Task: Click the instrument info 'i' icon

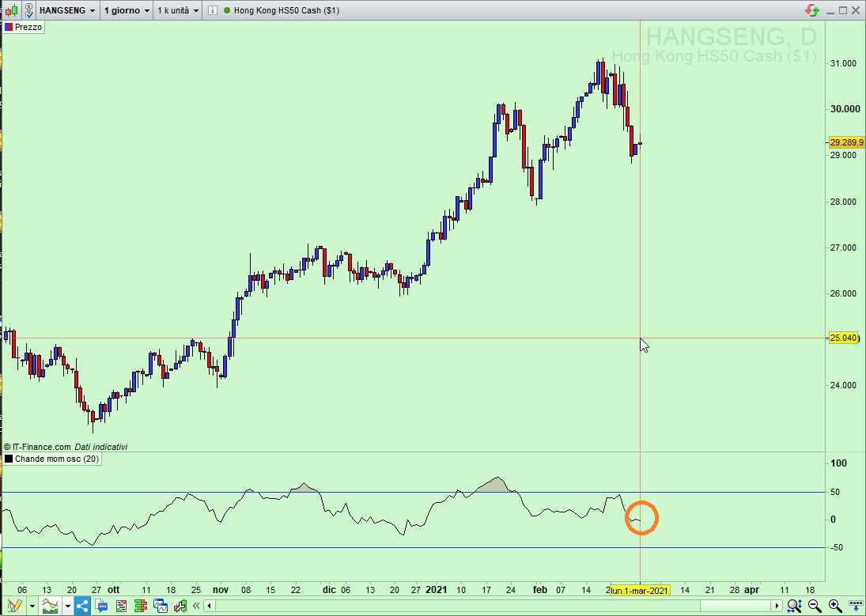Action: point(213,10)
